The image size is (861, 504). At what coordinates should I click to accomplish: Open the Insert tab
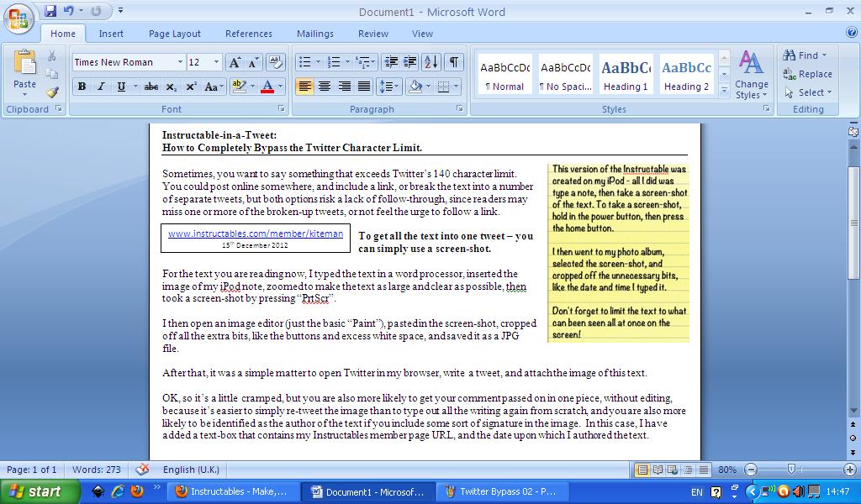point(111,34)
